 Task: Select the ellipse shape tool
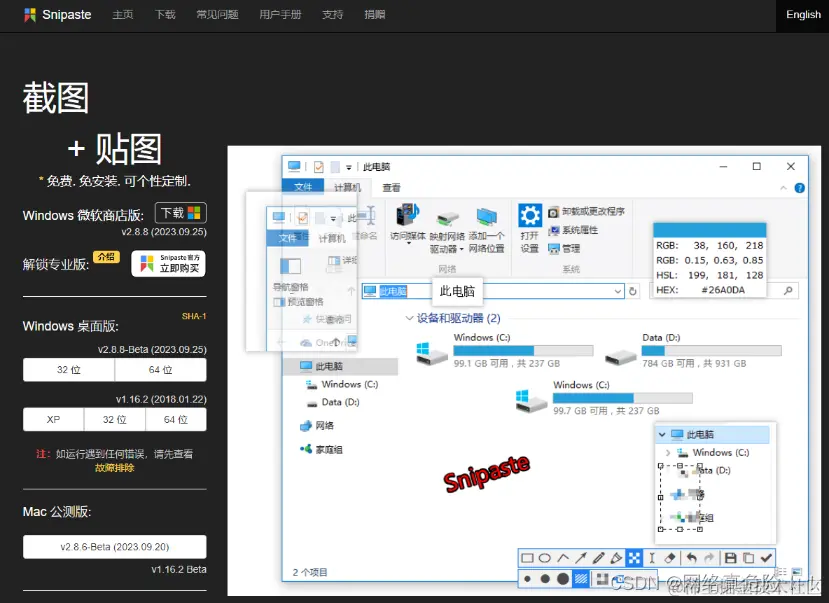coord(545,558)
